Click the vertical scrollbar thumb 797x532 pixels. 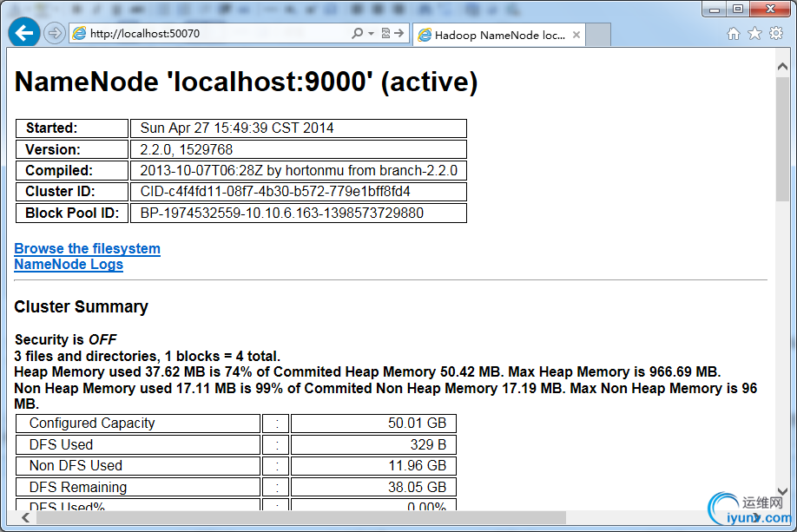783,139
